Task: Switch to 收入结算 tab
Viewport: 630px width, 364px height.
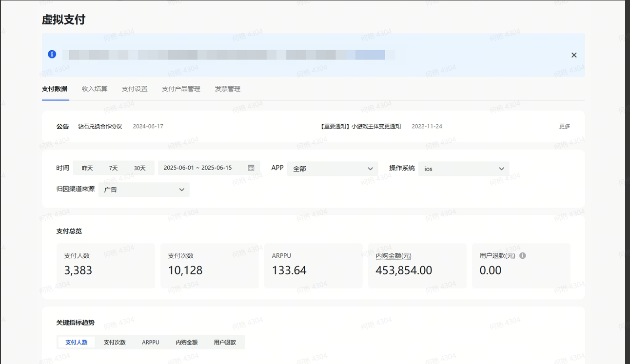Action: point(95,89)
